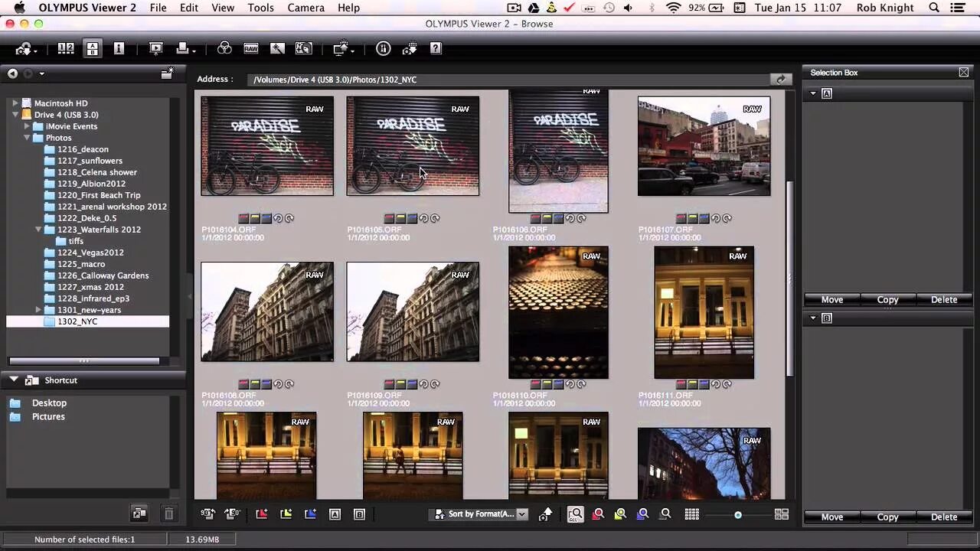Rotate selection 90 degrees clockwise in bottom toolbar
Viewport: 980px width, 551px height.
(x=232, y=514)
